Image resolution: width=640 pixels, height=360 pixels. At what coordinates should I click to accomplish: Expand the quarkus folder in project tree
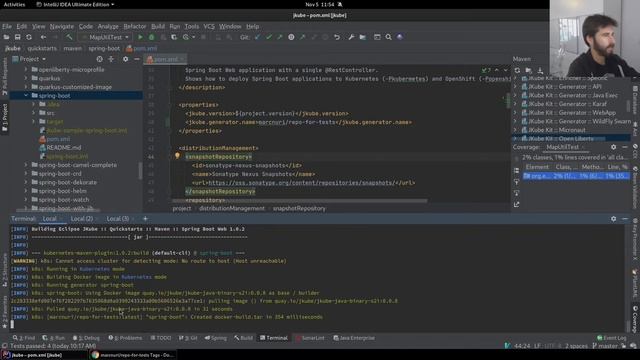(x=26, y=78)
